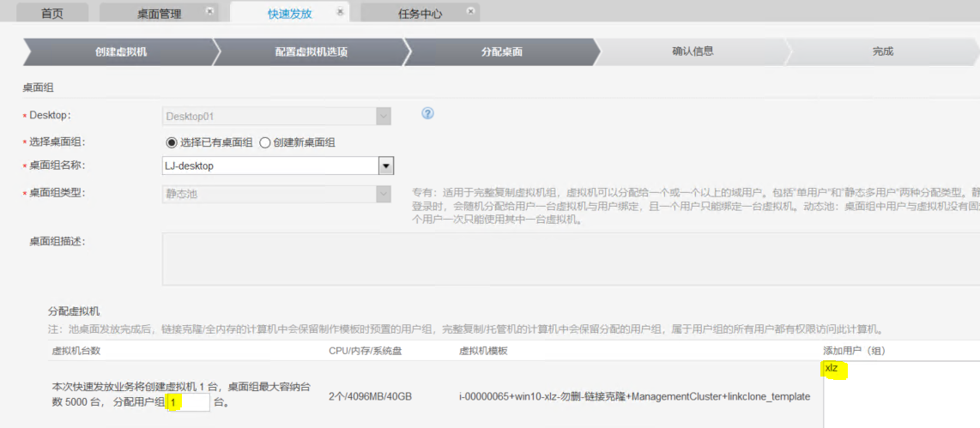Click the 虚拟机台数 column header
Viewport: 980px width, 428px height.
pos(76,351)
